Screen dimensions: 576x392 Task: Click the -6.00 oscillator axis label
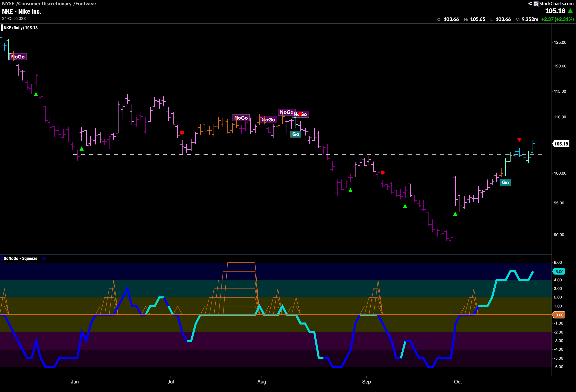point(558,367)
